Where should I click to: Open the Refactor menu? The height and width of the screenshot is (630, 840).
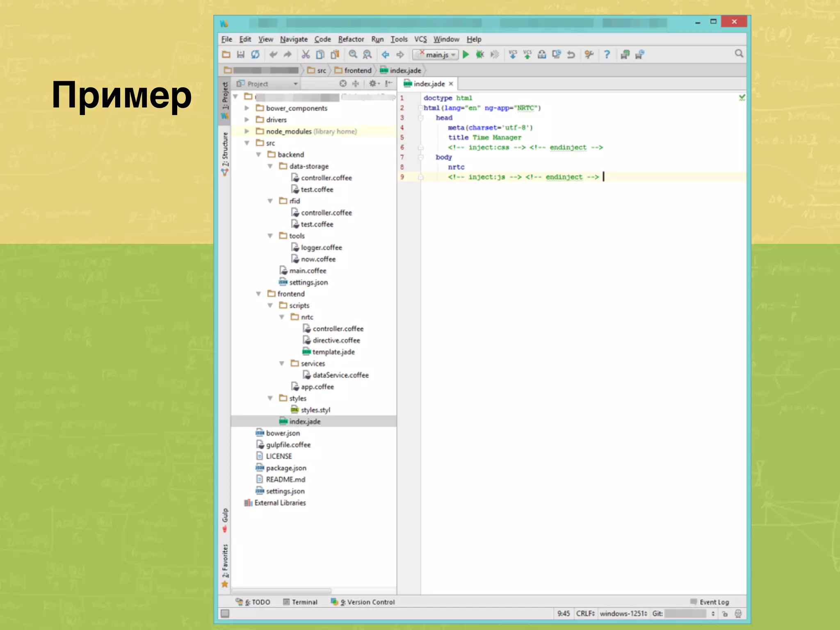coord(351,39)
